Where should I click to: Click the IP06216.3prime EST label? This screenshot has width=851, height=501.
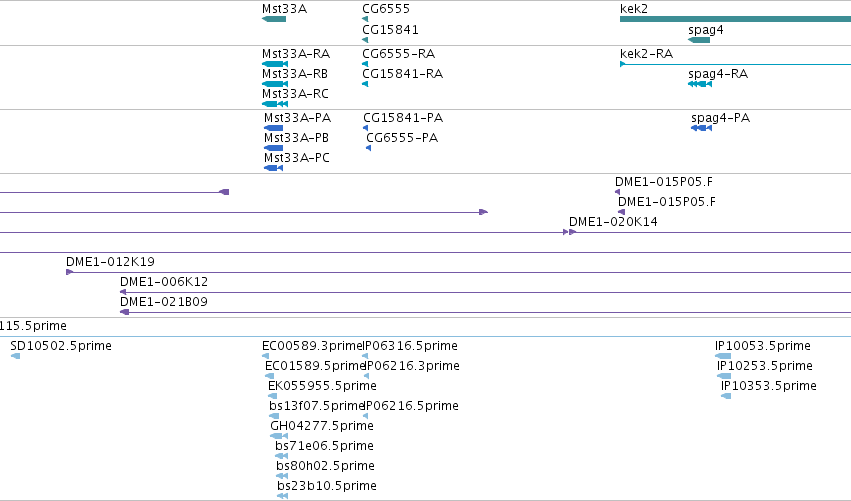412,366
